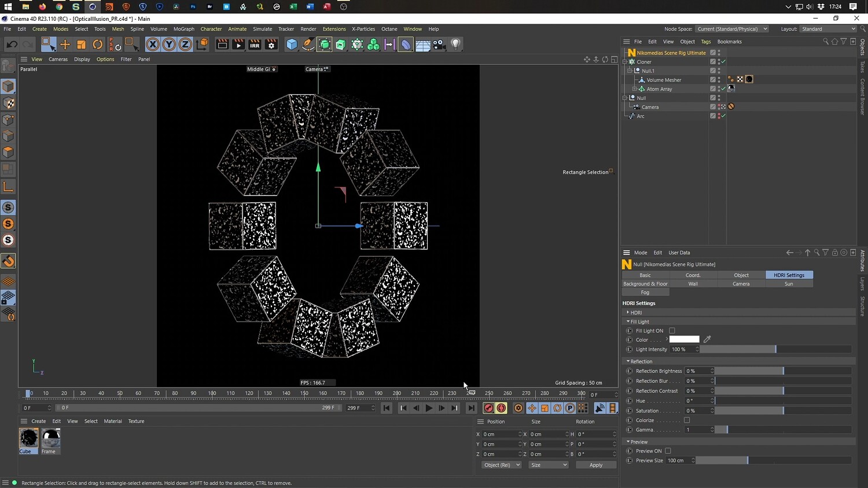Click the Fill Light color swatch
This screenshot has height=488, width=868.
[684, 339]
